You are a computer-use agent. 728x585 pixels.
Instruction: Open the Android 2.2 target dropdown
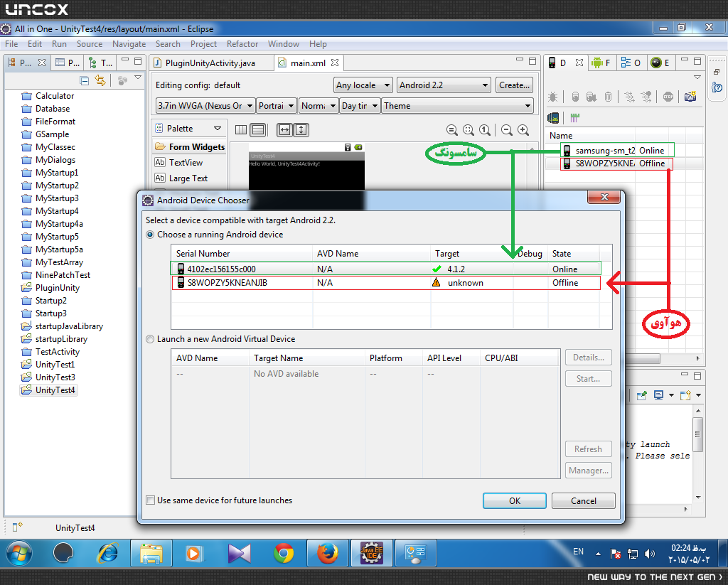pos(444,85)
